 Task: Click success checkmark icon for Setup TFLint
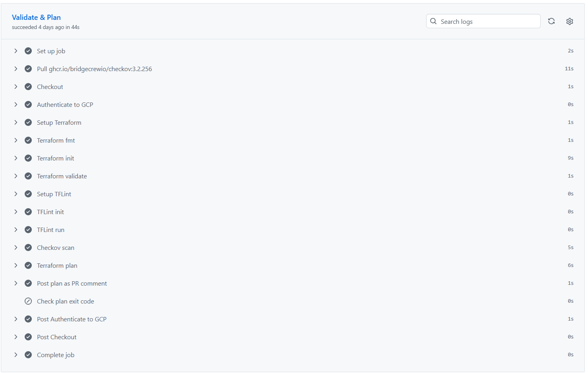28,194
